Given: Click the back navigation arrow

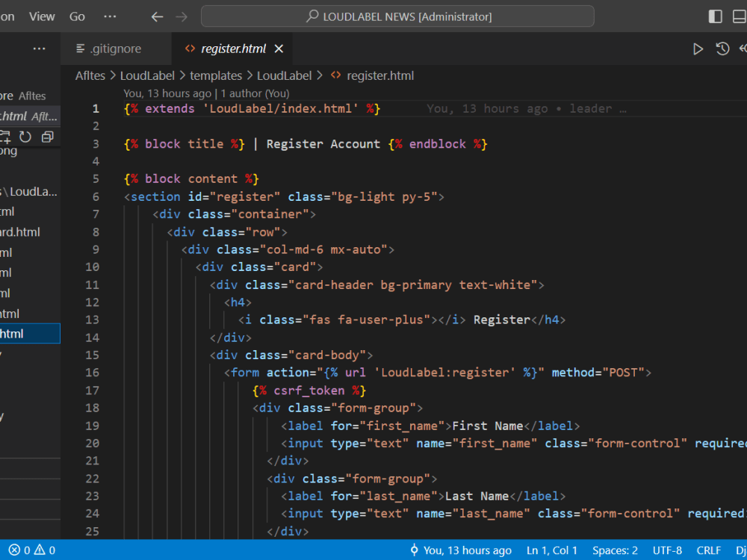Looking at the screenshot, I should [x=156, y=16].
